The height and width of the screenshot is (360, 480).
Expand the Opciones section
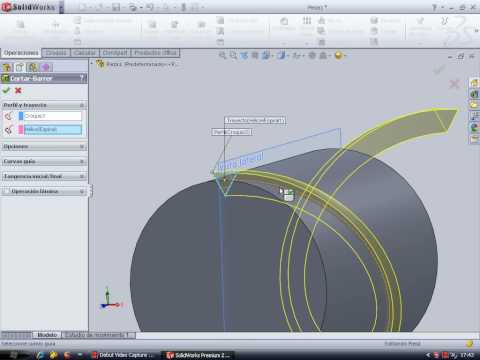82,147
